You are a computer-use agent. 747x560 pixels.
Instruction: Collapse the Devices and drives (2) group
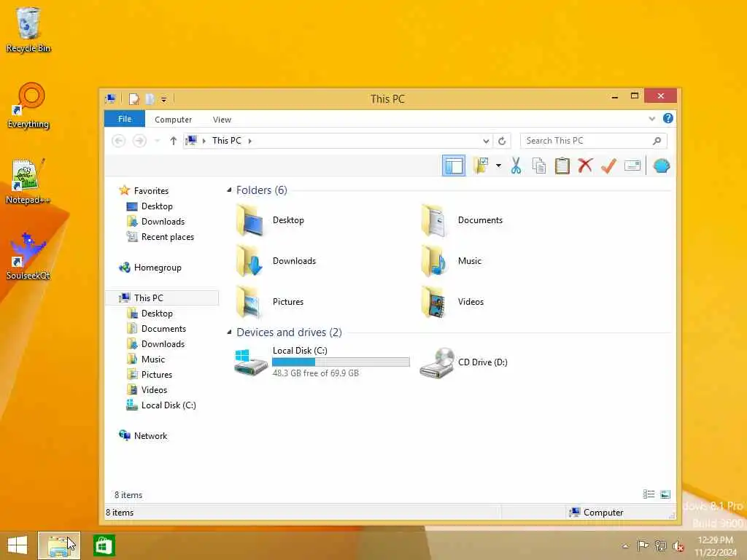tap(229, 332)
